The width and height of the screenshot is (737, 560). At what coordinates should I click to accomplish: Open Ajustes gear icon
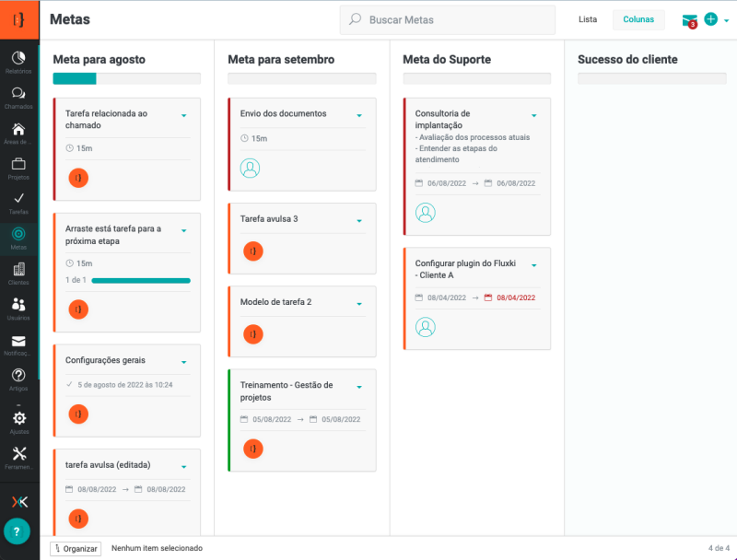pos(18,421)
